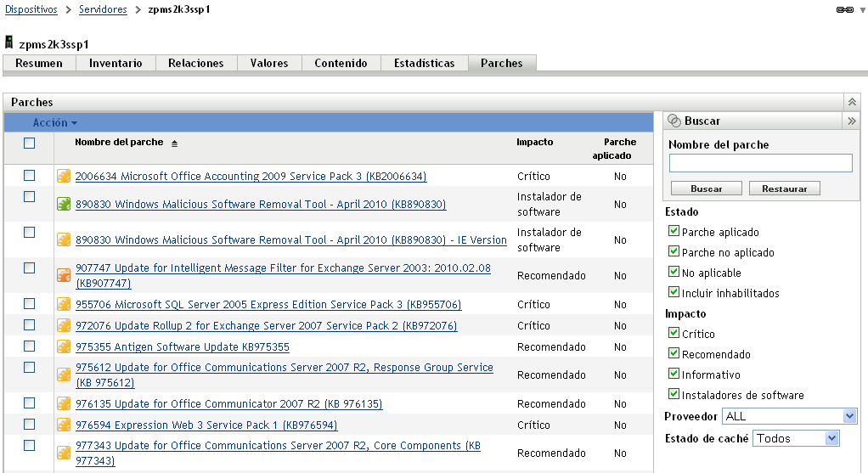868x473 pixels.
Task: Go to the Contenido tab
Action: point(341,63)
